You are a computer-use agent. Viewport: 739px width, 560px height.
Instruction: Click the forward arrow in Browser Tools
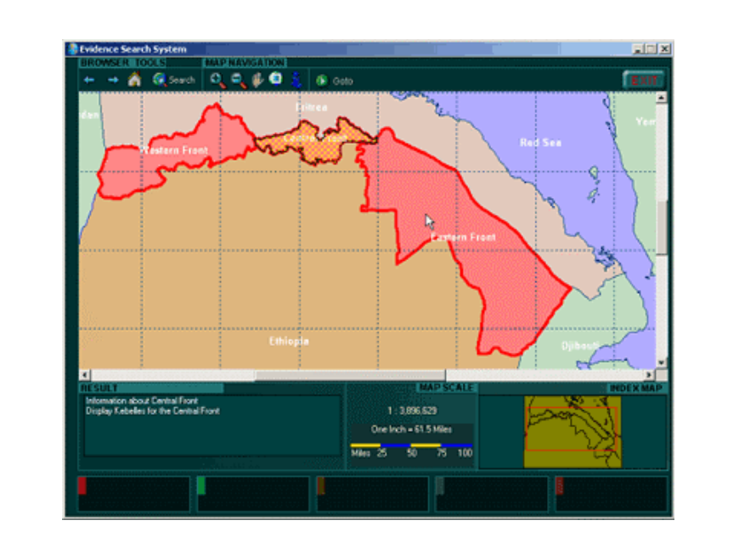(x=112, y=80)
